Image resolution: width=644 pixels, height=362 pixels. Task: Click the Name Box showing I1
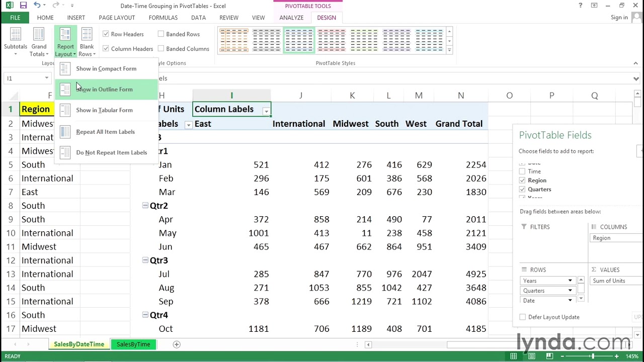coord(23,78)
